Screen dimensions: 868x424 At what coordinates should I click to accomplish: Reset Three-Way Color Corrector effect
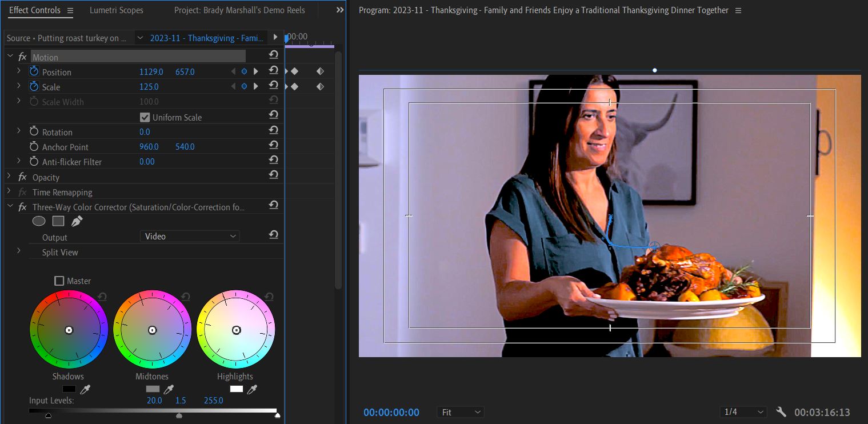(x=274, y=205)
